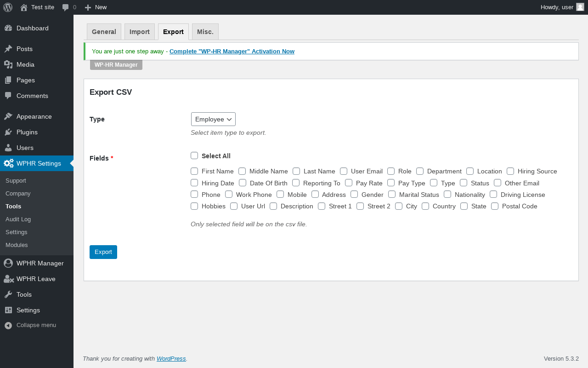The height and width of the screenshot is (368, 588).
Task: Click the WPHR Leave icon
Action: 8,279
